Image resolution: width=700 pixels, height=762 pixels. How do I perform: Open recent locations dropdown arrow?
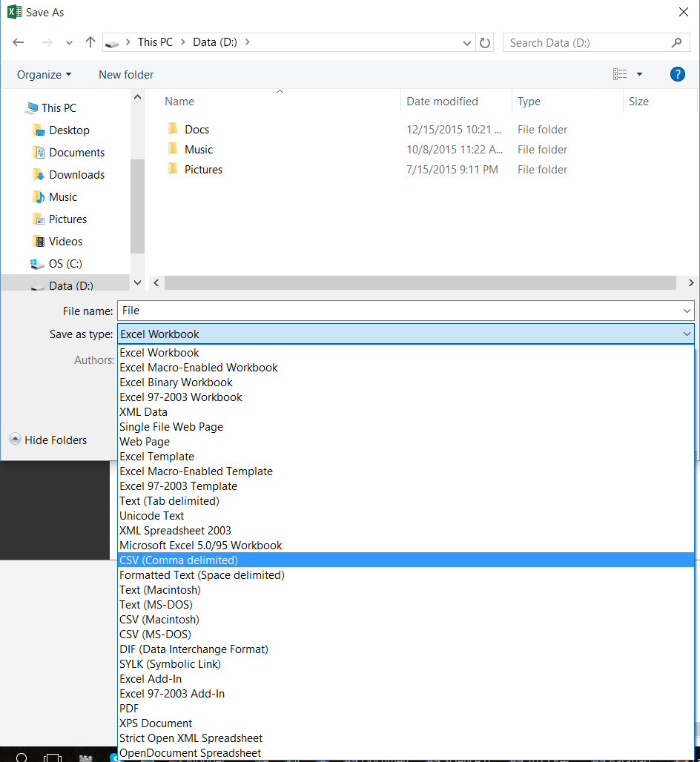point(69,43)
